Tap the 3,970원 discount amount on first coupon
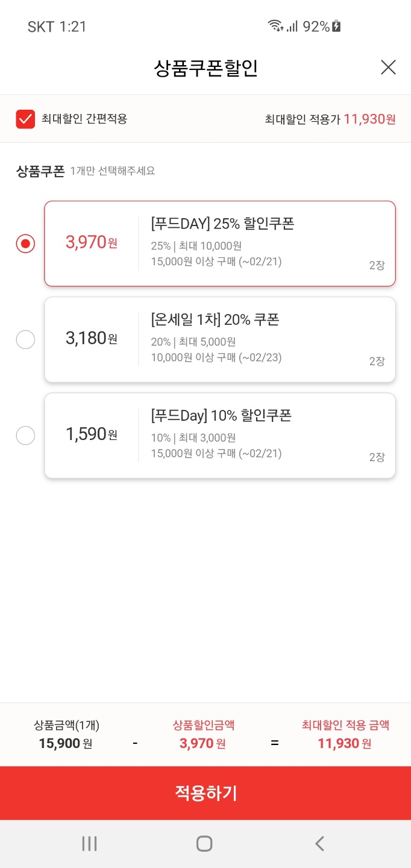The image size is (411, 868). coord(91,243)
